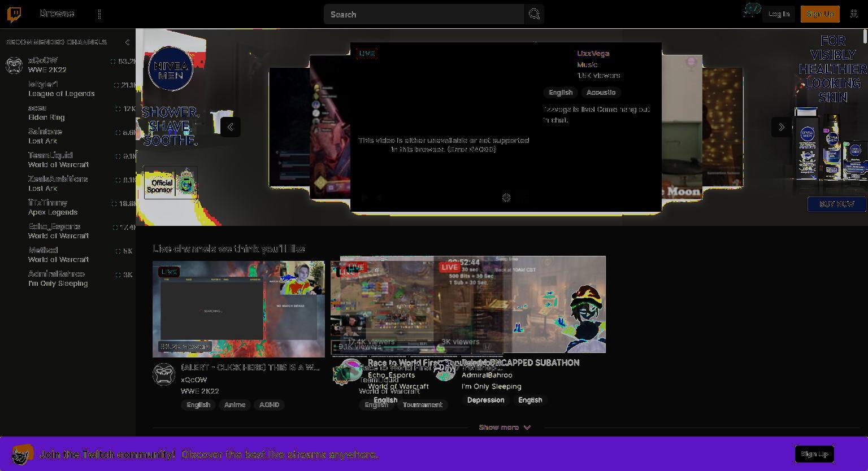
Task: Click Nivea product bottles image in ad
Action: [x=830, y=144]
